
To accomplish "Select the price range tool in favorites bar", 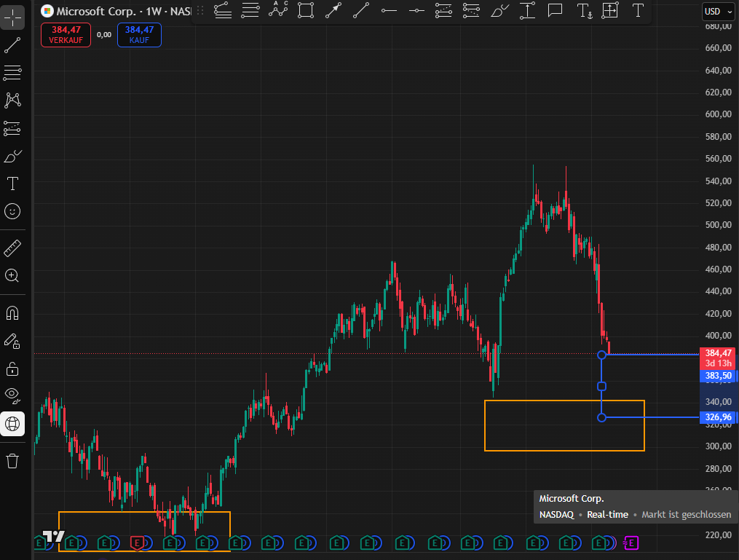I will point(527,10).
